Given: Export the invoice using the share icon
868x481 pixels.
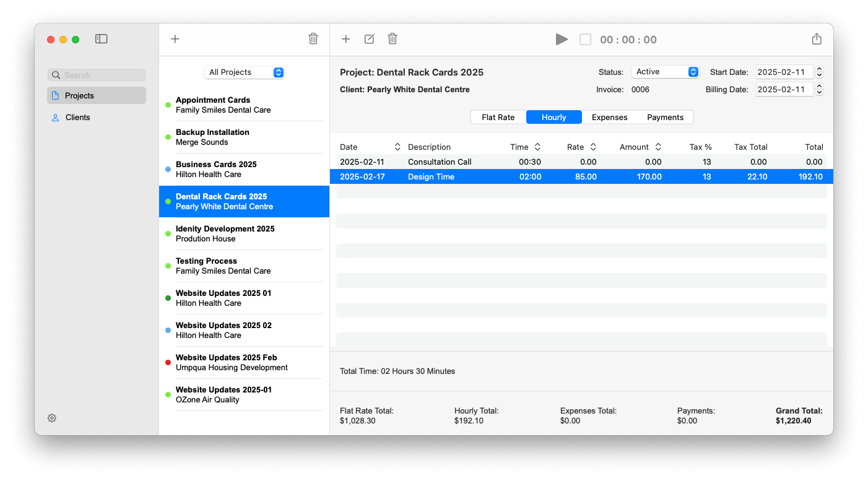Looking at the screenshot, I should coord(816,38).
